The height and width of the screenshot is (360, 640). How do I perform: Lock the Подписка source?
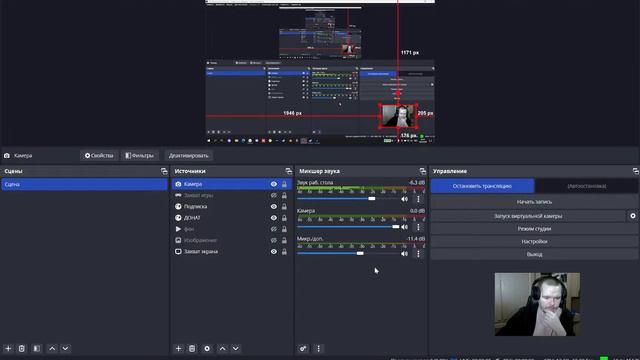tap(284, 207)
